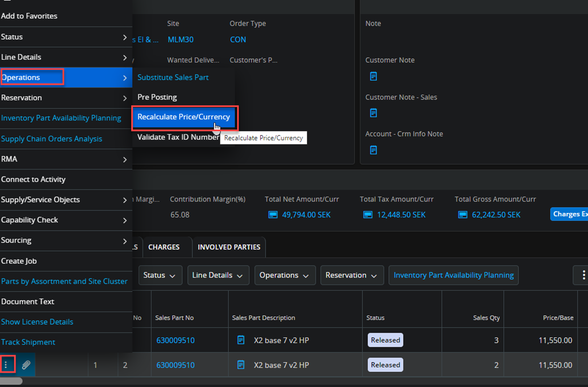Open the Customer Note - Sales document icon
588x387 pixels.
pos(373,113)
